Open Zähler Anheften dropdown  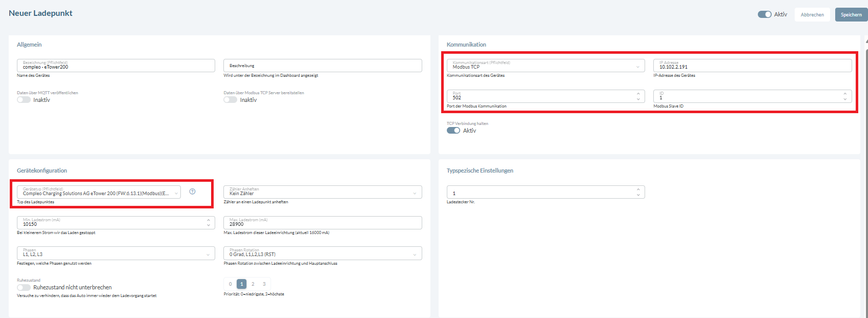coord(322,192)
